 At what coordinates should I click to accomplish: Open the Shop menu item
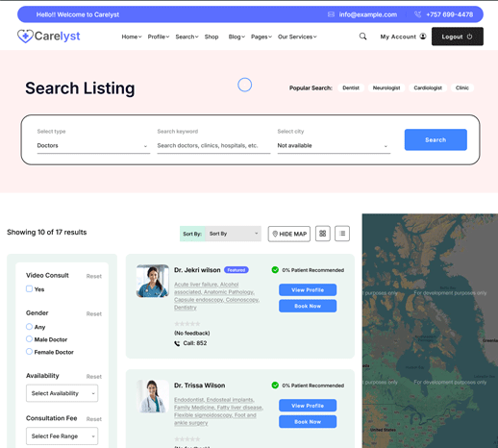click(x=212, y=37)
